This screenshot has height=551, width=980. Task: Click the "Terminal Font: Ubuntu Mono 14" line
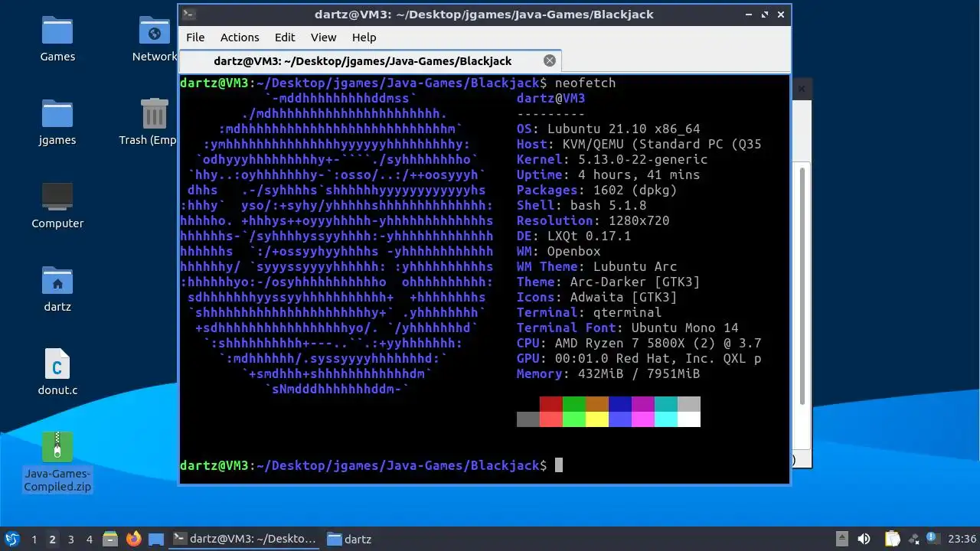(x=628, y=328)
